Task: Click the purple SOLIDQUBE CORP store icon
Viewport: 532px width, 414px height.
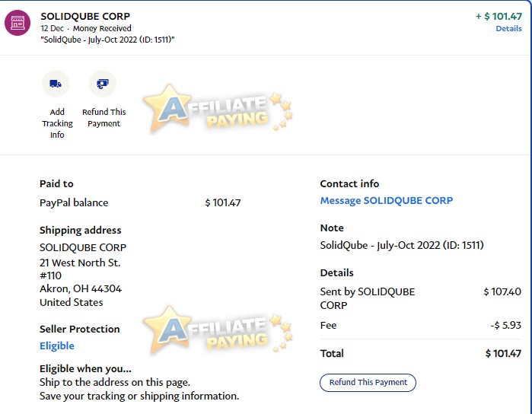Action: tap(18, 23)
